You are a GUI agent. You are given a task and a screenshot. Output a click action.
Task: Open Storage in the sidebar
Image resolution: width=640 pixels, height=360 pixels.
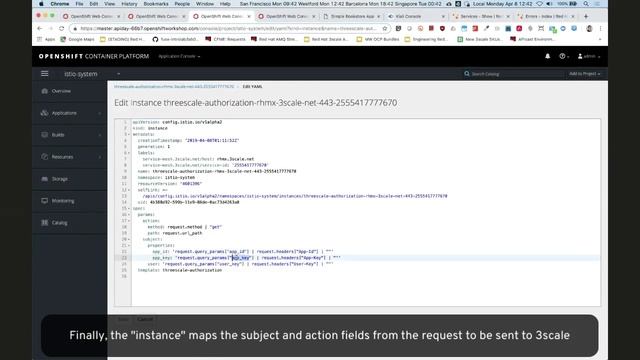click(x=69, y=179)
